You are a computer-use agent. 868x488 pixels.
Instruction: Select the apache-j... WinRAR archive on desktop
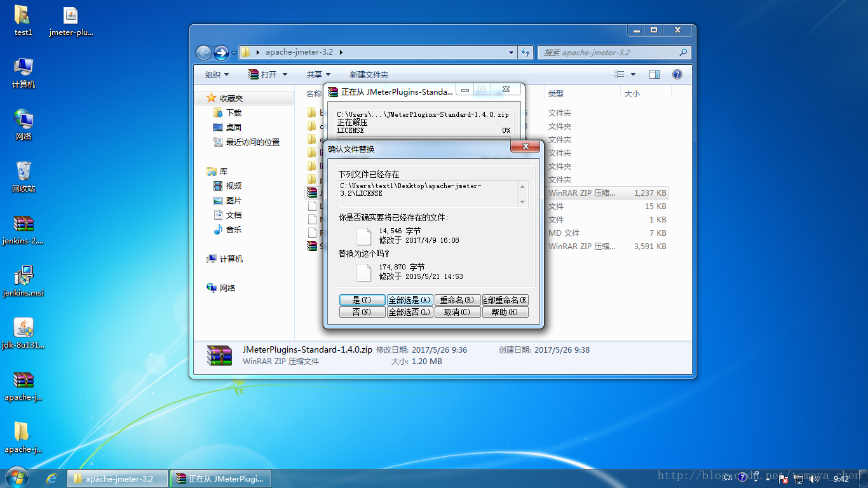(23, 386)
